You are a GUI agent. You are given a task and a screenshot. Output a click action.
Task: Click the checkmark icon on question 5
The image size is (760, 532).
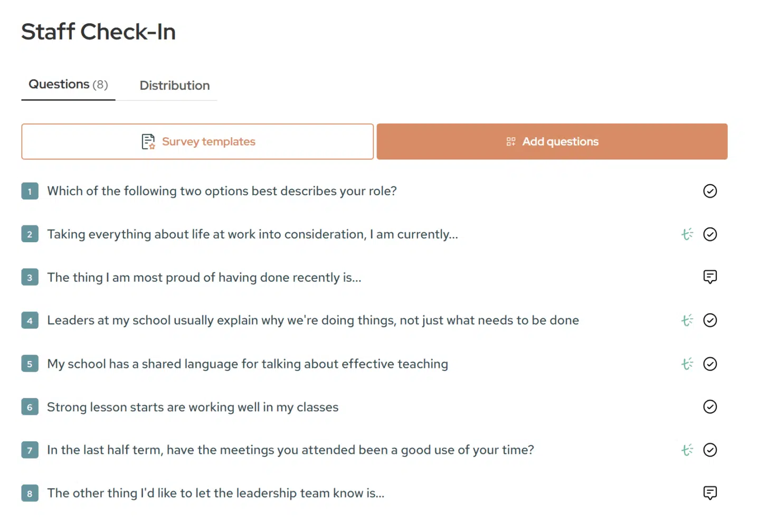(x=710, y=364)
